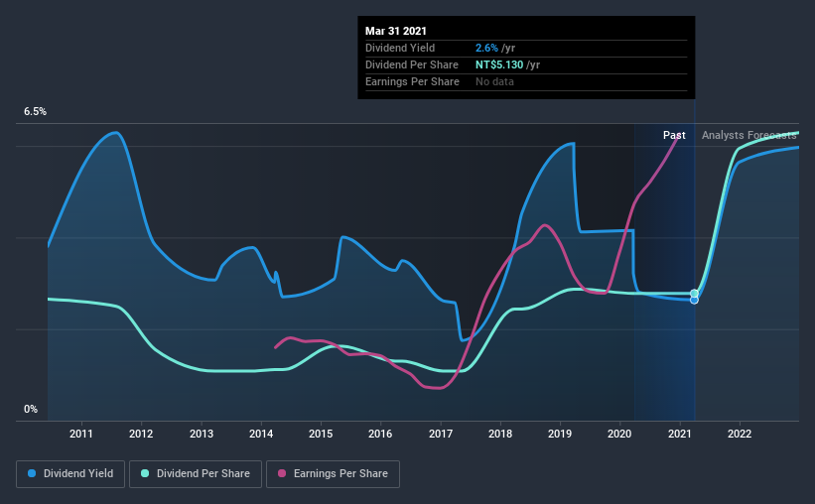This screenshot has width=815, height=504.
Task: Click the 2014 x-axis label
Action: (x=261, y=434)
